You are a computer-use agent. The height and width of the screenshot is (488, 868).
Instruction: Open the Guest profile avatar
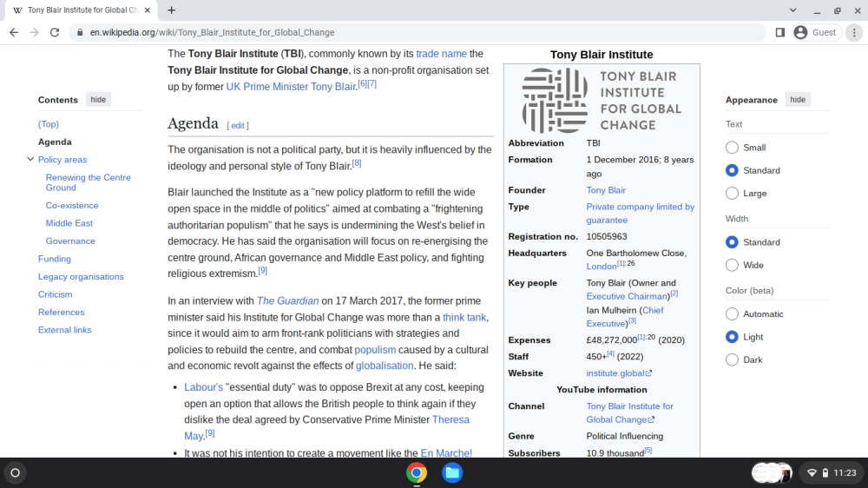(x=800, y=33)
